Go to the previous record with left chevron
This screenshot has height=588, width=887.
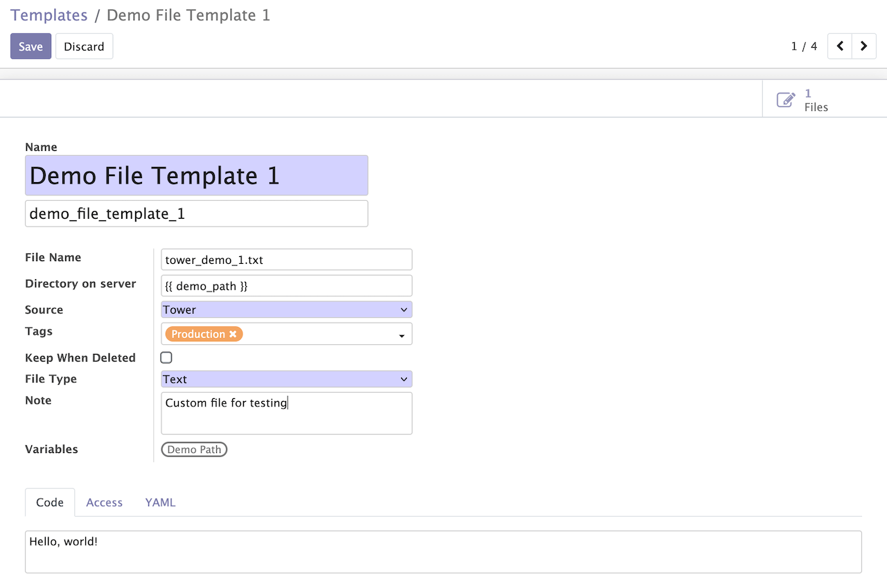tap(839, 46)
